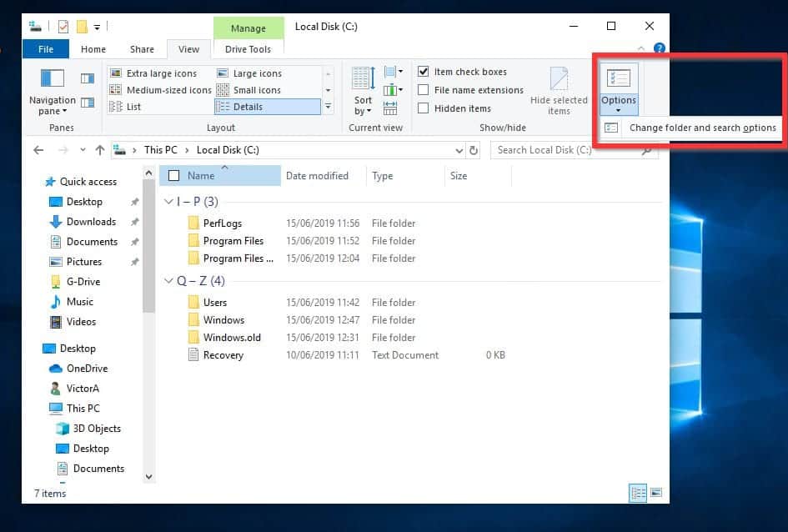
Task: Open the OneDrive folder in sidebar
Action: pyautogui.click(x=79, y=369)
